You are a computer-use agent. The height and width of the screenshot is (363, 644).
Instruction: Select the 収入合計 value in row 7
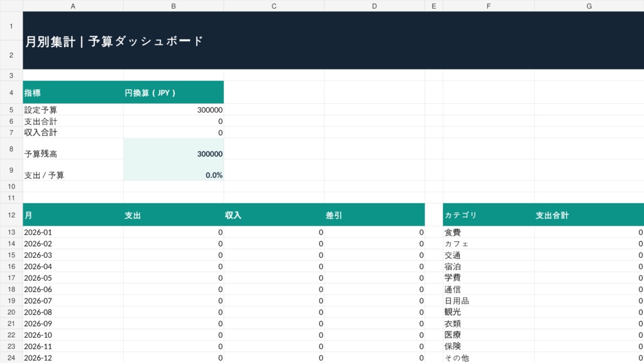pos(174,133)
